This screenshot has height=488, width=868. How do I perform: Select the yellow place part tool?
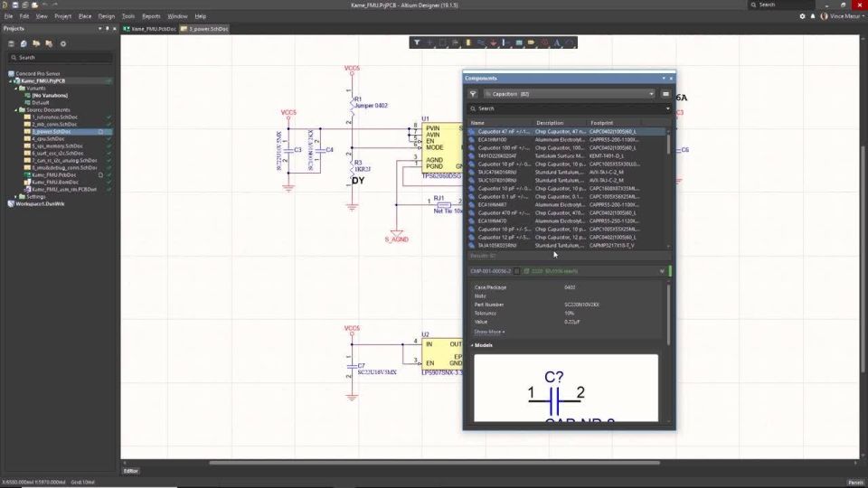tap(468, 42)
